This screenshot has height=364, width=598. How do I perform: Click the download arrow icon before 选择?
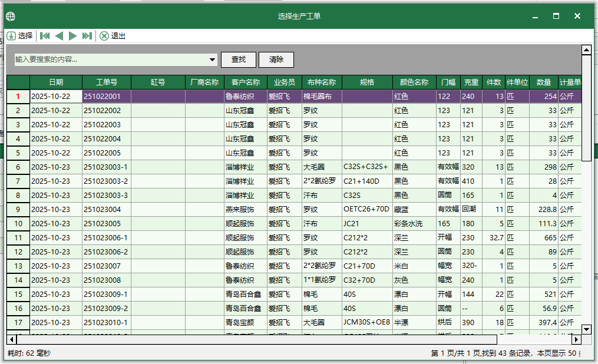12,35
